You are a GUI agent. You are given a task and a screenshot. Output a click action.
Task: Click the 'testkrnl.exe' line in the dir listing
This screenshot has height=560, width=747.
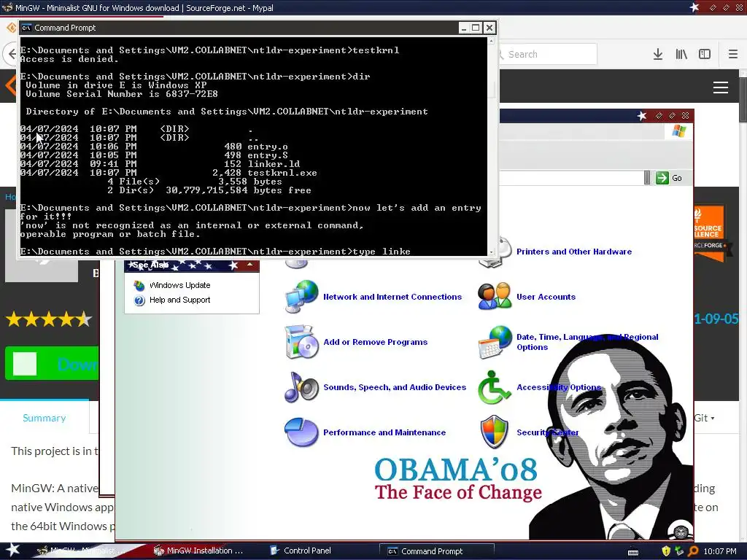[x=169, y=173]
